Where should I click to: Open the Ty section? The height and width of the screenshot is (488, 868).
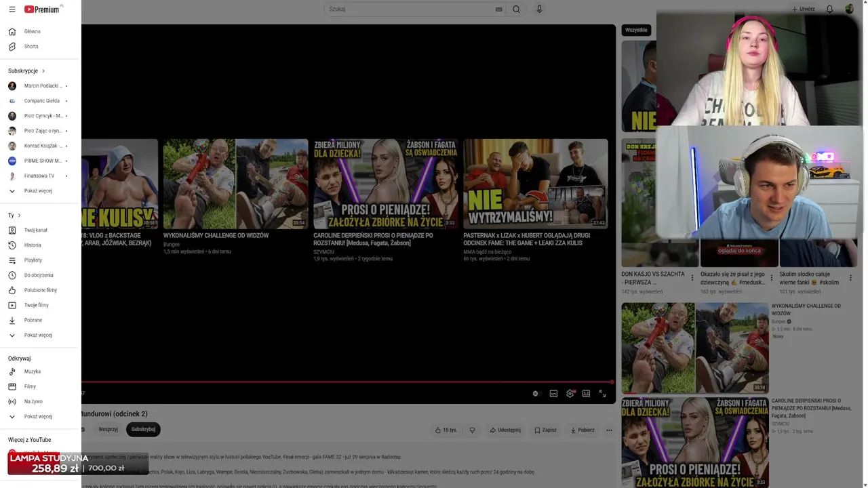(14, 215)
